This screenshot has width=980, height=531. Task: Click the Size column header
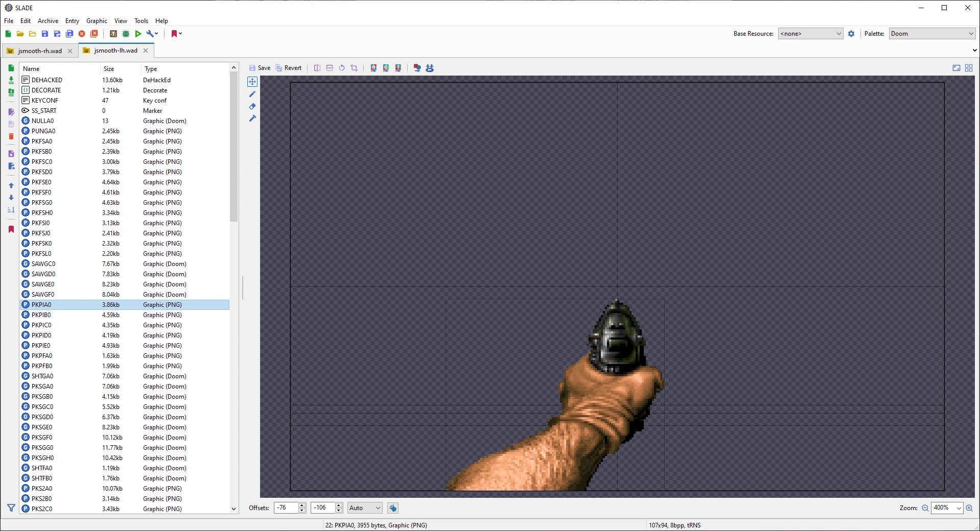(121, 68)
